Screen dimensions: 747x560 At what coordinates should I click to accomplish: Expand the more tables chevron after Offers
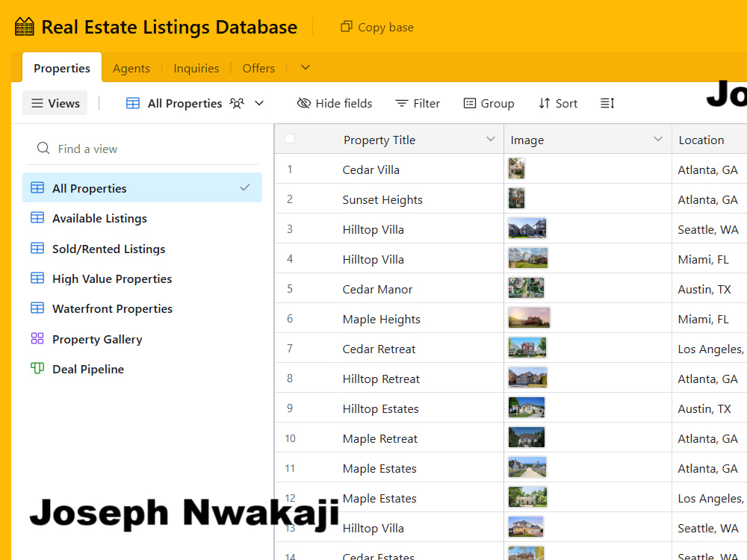[x=306, y=68]
